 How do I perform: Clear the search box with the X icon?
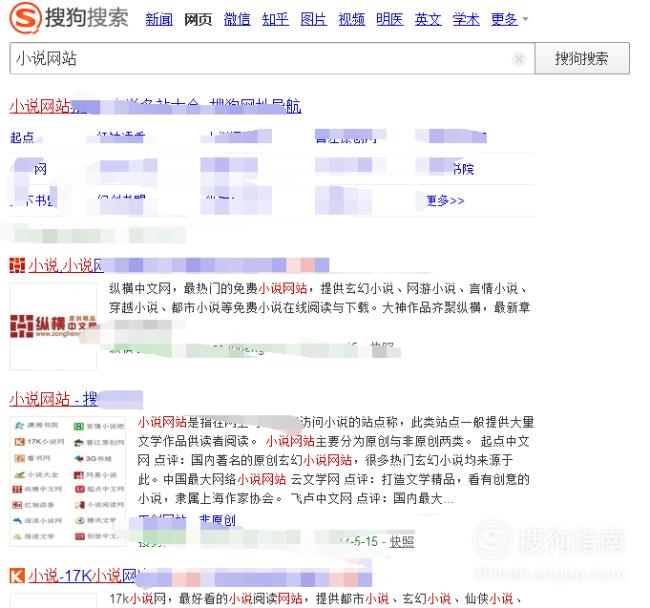519,59
